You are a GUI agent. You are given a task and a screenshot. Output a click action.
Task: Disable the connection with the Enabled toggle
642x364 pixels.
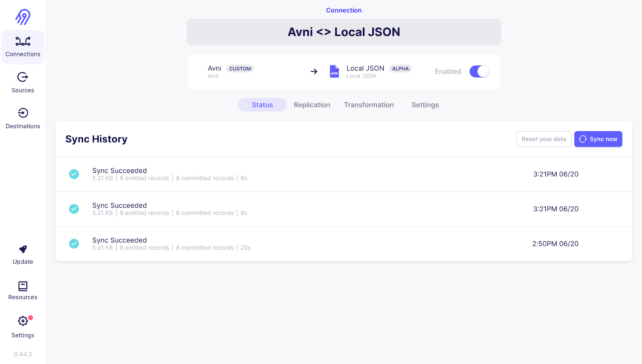click(x=479, y=71)
